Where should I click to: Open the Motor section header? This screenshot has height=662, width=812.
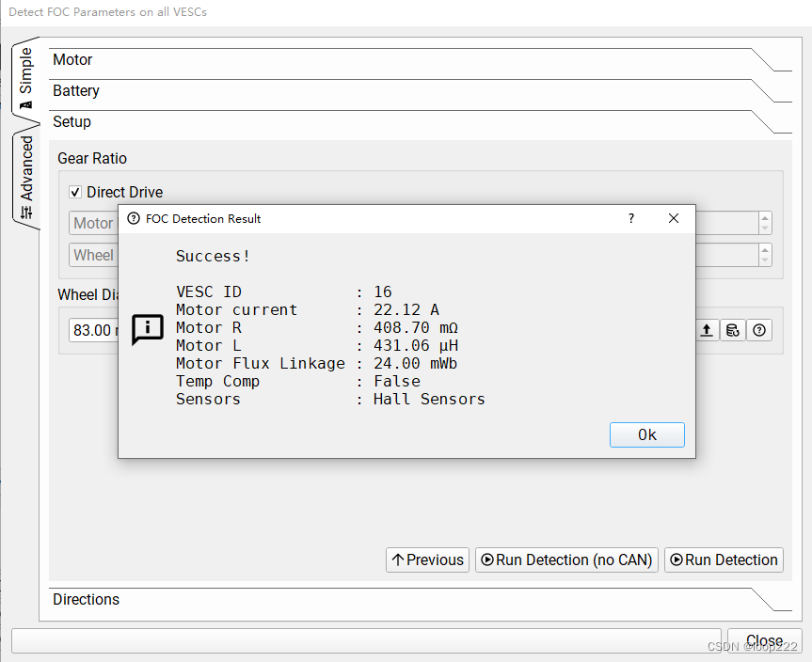(x=420, y=60)
